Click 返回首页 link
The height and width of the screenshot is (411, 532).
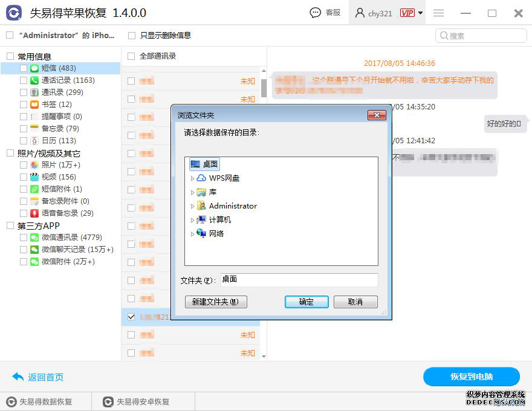click(x=45, y=377)
